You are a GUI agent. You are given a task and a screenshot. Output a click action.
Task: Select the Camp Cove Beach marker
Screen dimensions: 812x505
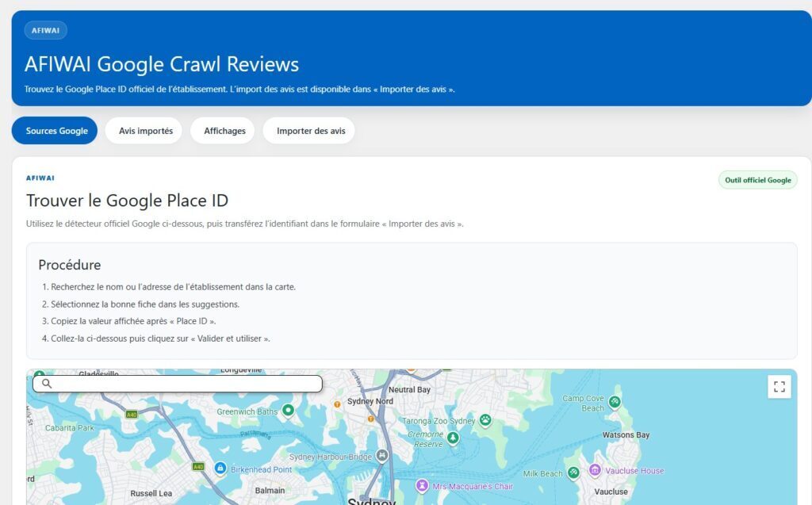[615, 402]
